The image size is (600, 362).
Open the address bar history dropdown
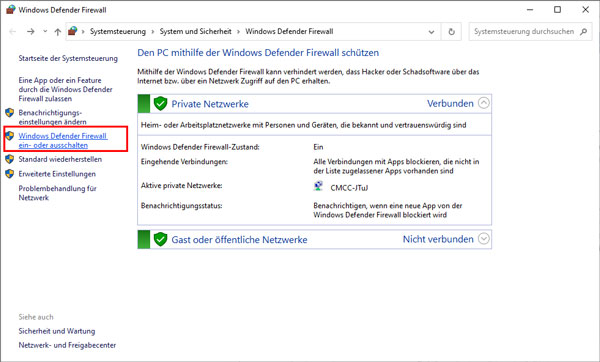coord(431,32)
